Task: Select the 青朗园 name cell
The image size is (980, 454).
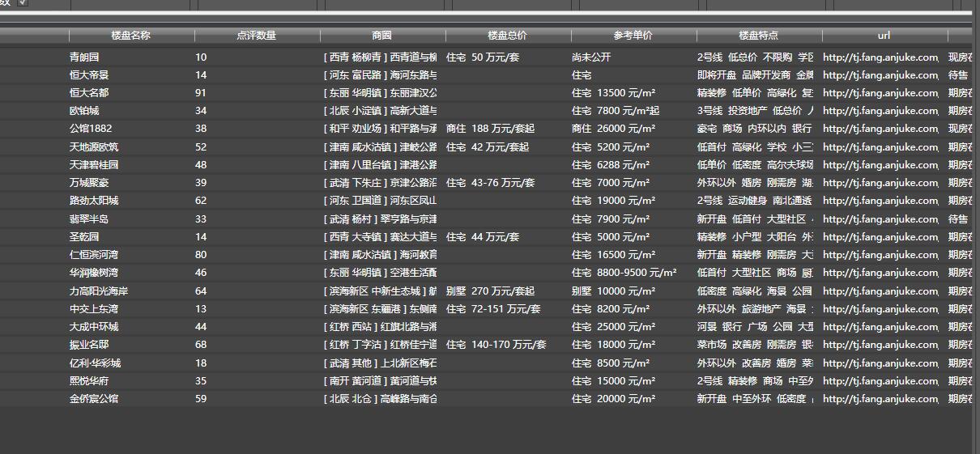Action: 84,57
